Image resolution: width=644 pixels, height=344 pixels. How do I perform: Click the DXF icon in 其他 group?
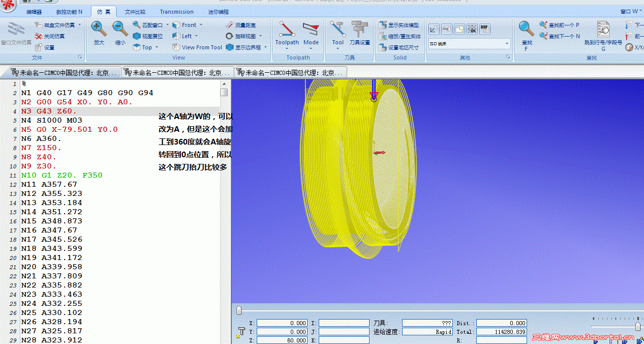click(x=484, y=29)
